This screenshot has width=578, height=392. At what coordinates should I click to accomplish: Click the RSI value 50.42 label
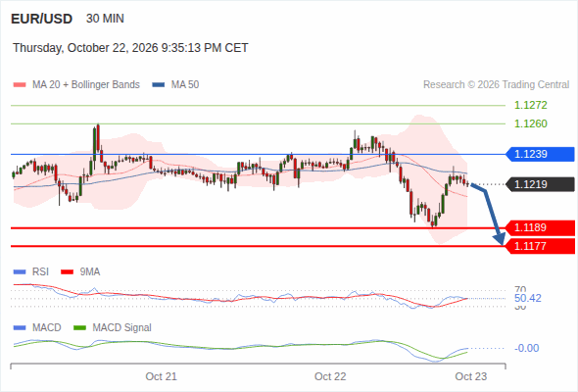click(528, 298)
